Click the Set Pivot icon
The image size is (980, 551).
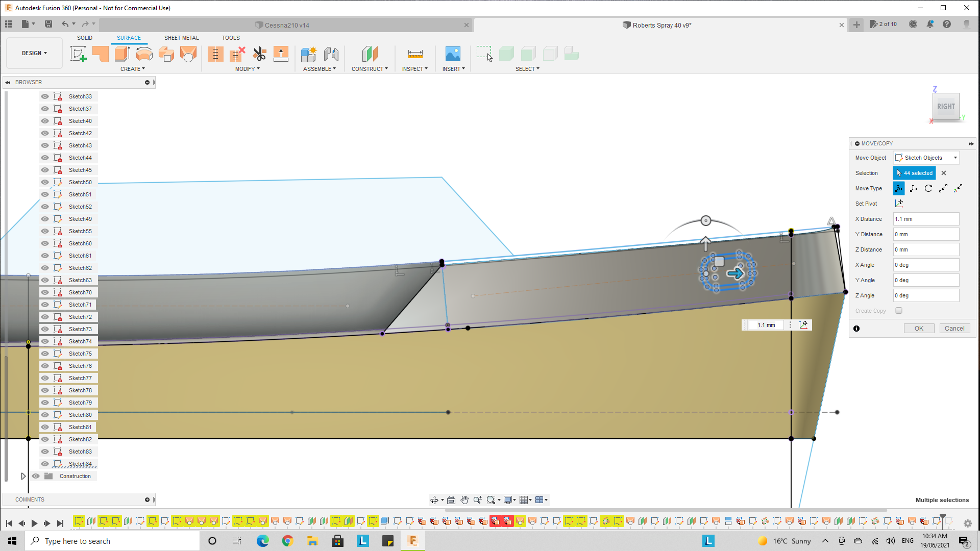click(x=899, y=203)
